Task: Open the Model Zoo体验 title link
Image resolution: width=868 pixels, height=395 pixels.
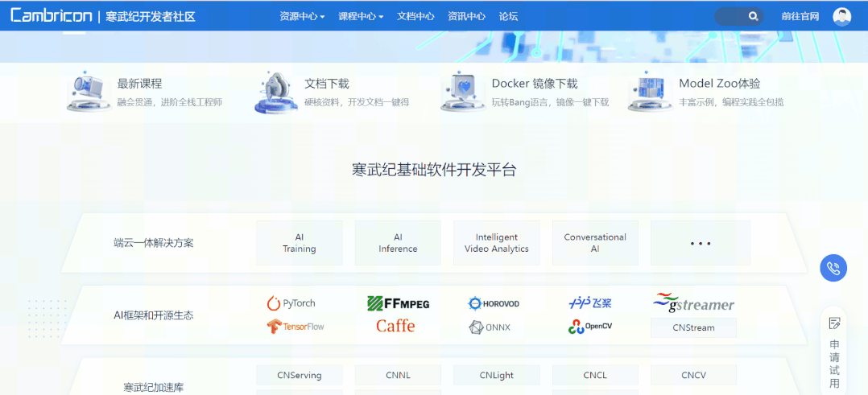Action: tap(720, 84)
